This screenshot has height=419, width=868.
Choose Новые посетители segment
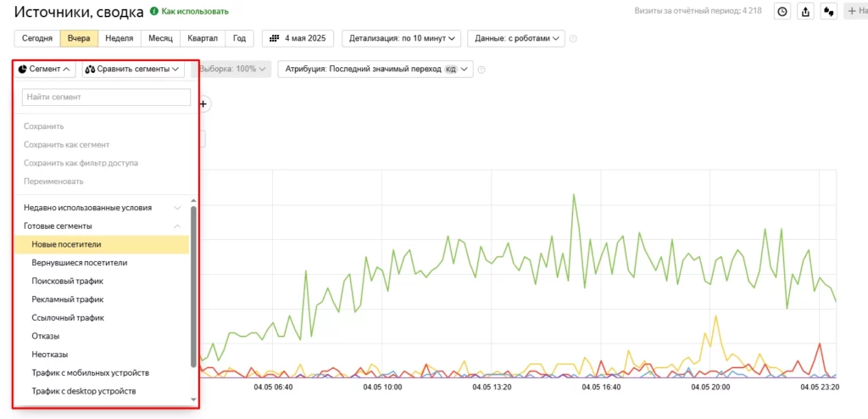tap(67, 244)
